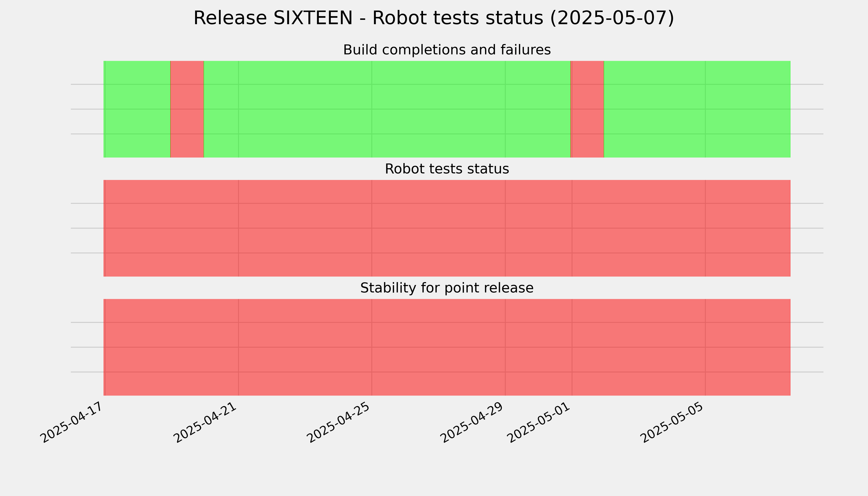Viewport: 868px width, 496px height.
Task: Click the 2025-05-05 axis date label
Action: point(673,422)
